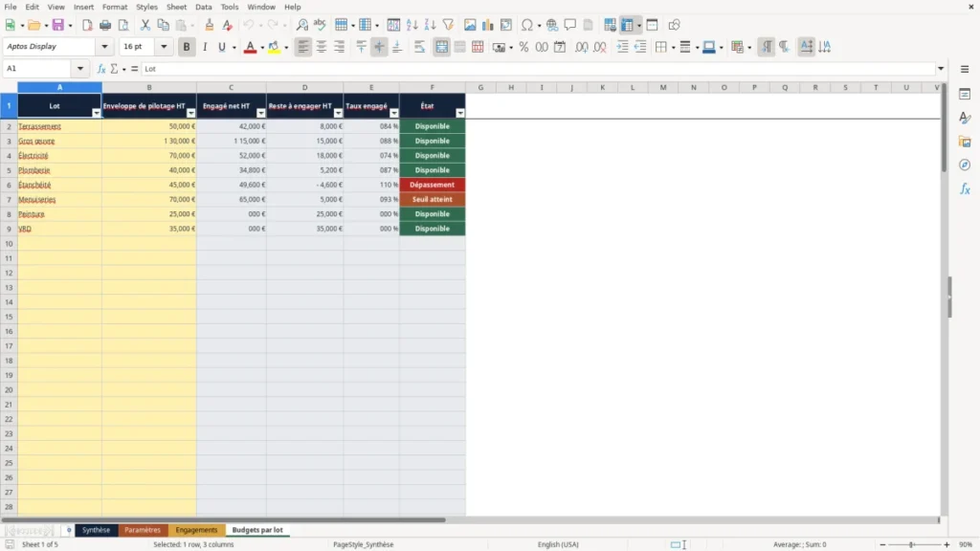Toggle Italic formatting

[205, 47]
